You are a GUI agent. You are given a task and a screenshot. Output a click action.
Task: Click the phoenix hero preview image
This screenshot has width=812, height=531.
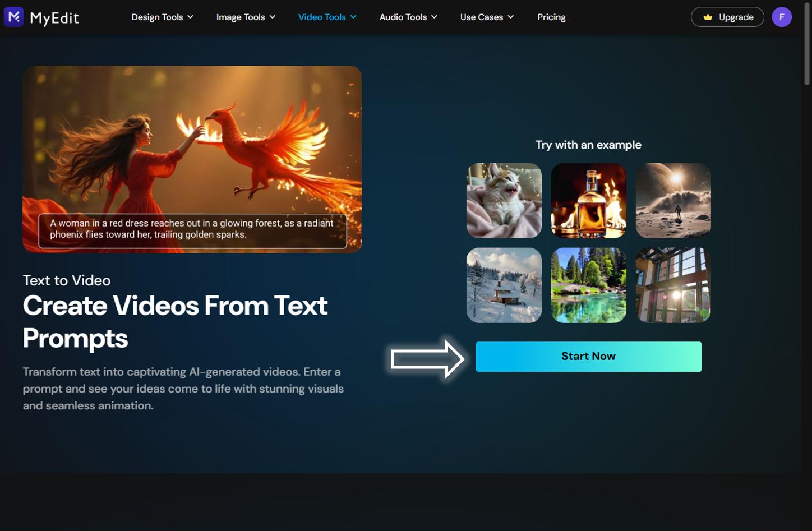point(192,140)
